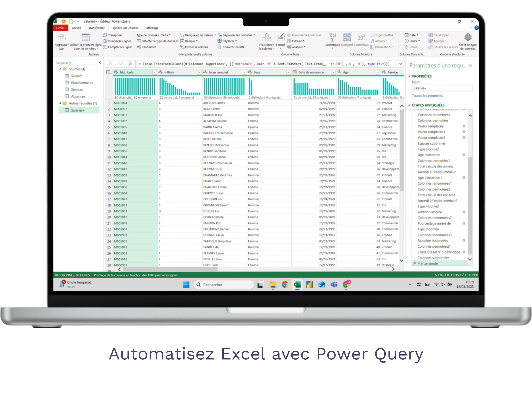The height and width of the screenshot is (399, 532).
Task: Open the Statistiques sigma icon
Action: (332, 37)
